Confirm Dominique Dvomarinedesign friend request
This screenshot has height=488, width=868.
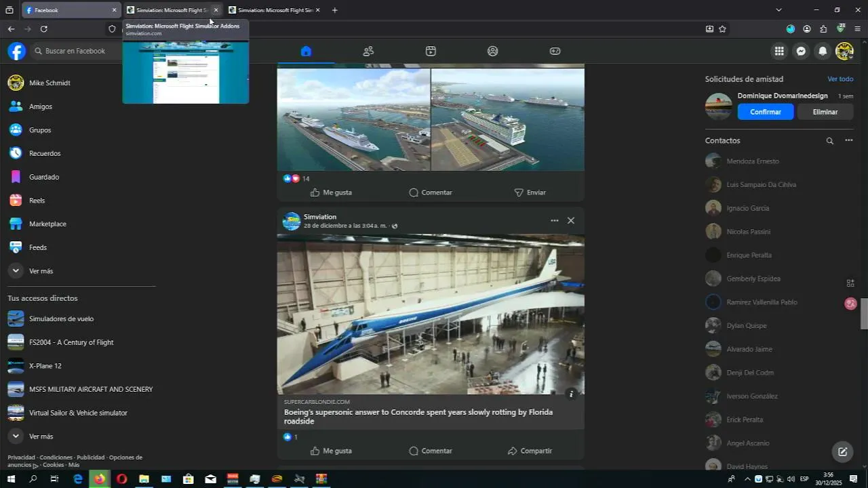[x=766, y=112]
